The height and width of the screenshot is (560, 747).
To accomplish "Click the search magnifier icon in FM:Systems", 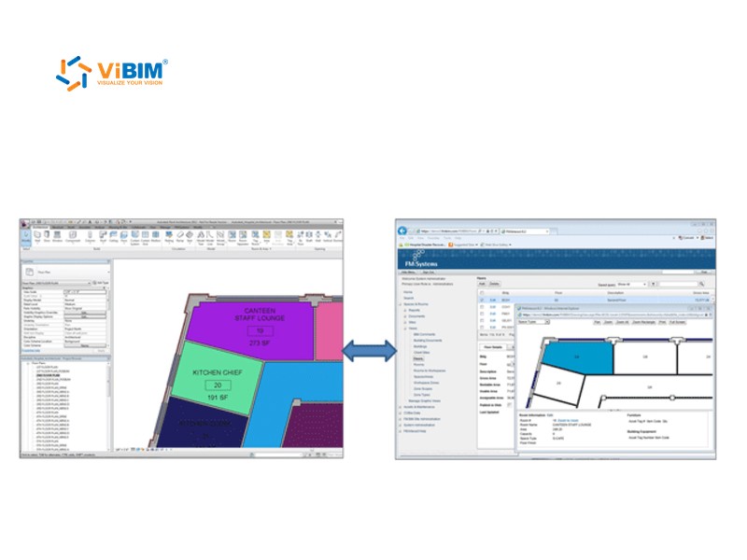I will point(701,284).
